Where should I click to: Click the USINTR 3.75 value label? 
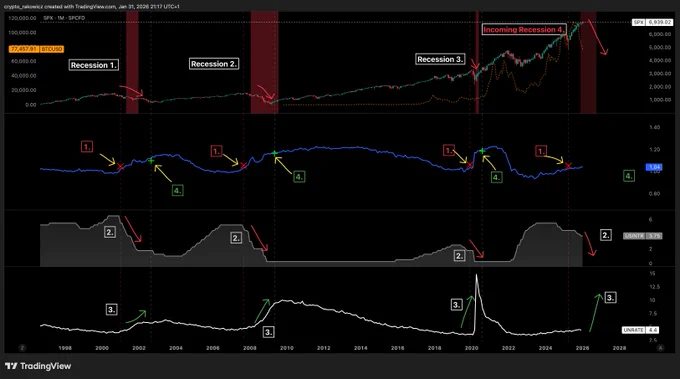643,236
